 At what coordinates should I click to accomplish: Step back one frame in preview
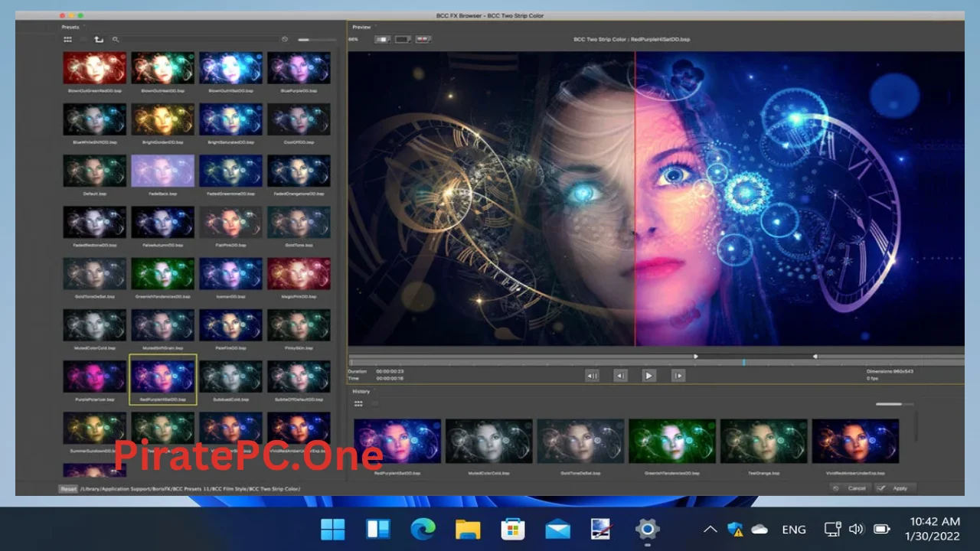tap(620, 375)
